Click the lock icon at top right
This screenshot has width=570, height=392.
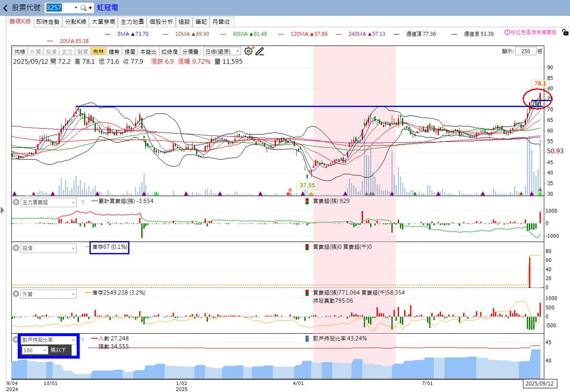(x=565, y=33)
